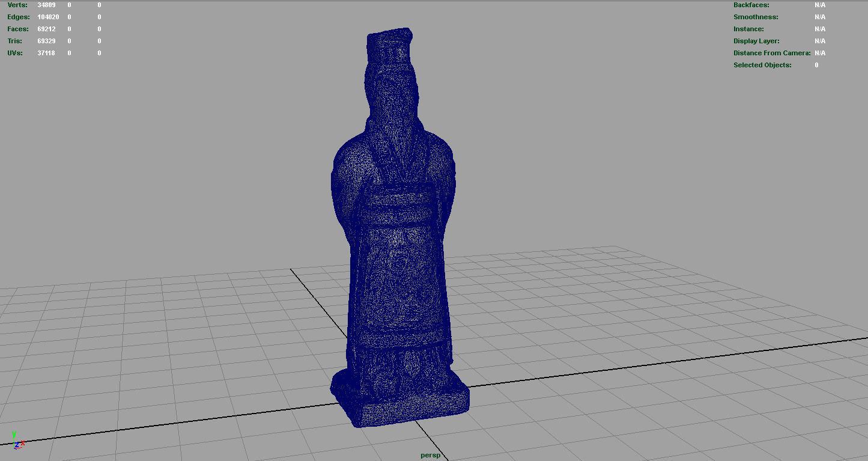Click the 69329 triangle count value
Image resolution: width=868 pixels, height=461 pixels.
click(46, 41)
